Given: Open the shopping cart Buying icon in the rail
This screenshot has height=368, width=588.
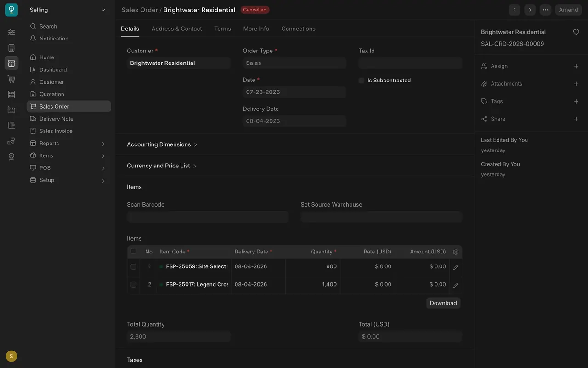Looking at the screenshot, I should 11,79.
